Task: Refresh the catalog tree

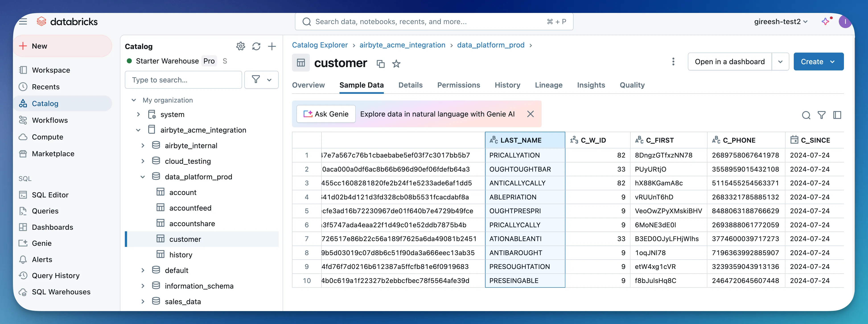Action: (x=256, y=46)
